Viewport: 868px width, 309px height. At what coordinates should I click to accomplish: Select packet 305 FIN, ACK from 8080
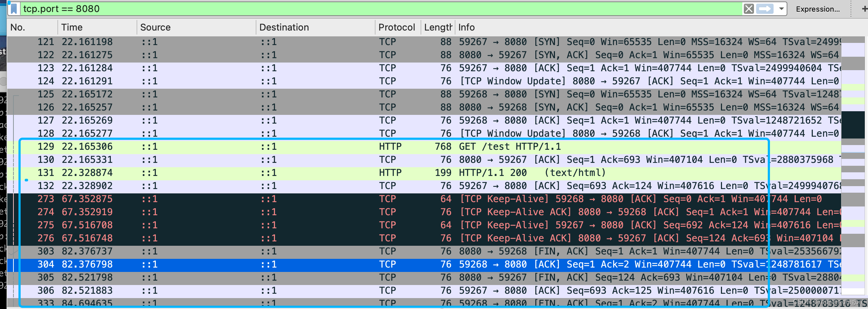click(x=424, y=278)
